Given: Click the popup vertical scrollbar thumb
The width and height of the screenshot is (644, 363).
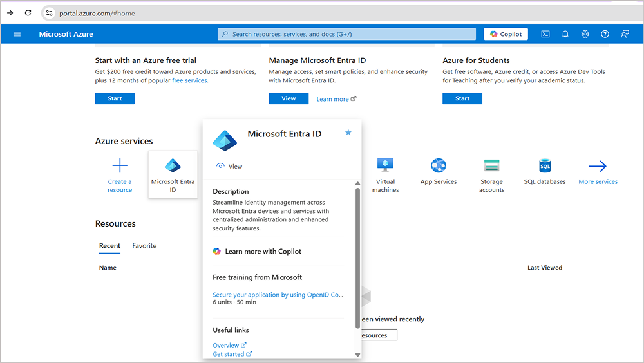Looking at the screenshot, I should coord(357,258).
